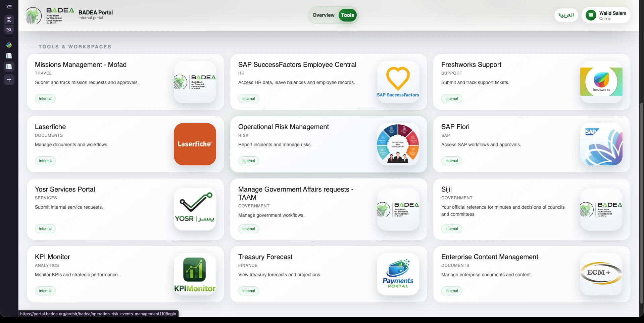Image resolution: width=644 pixels, height=323 pixels.
Task: Open Missions Management - Mofad title
Action: [81, 65]
